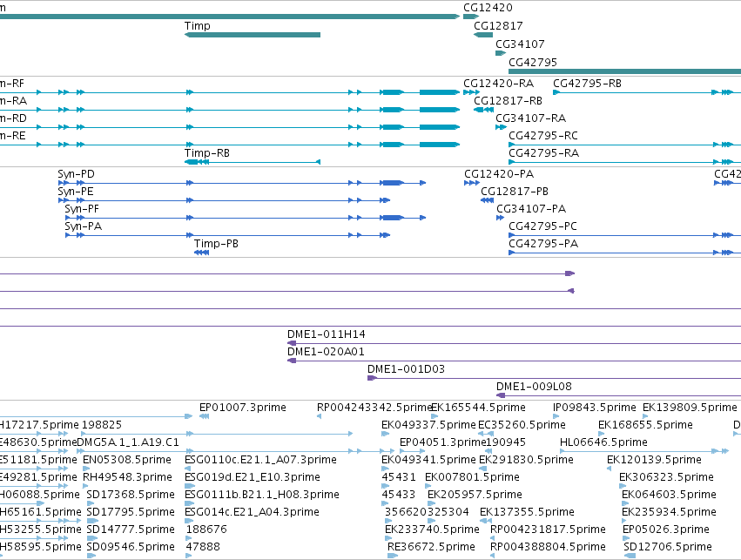Select the CG42795-PA protein label

543,245
